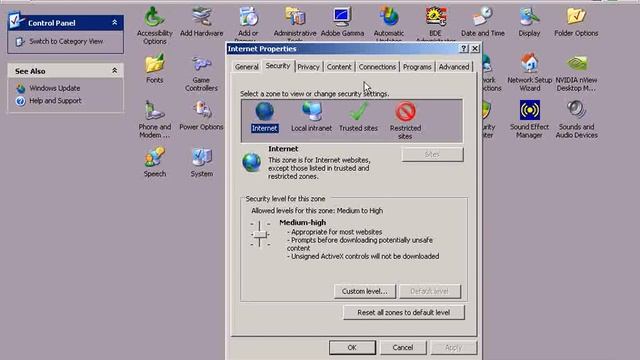Viewport: 640px width, 360px height.
Task: Close the Internet Properties dialog
Action: (x=475, y=49)
